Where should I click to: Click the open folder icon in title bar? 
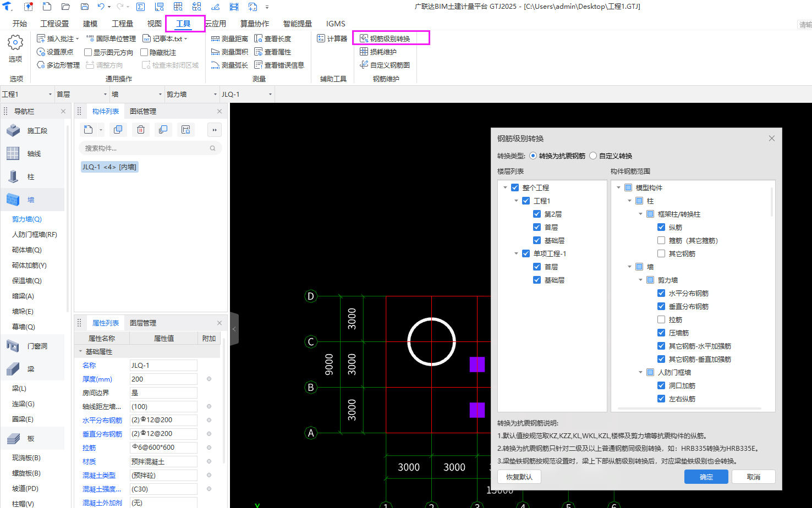[x=65, y=7]
